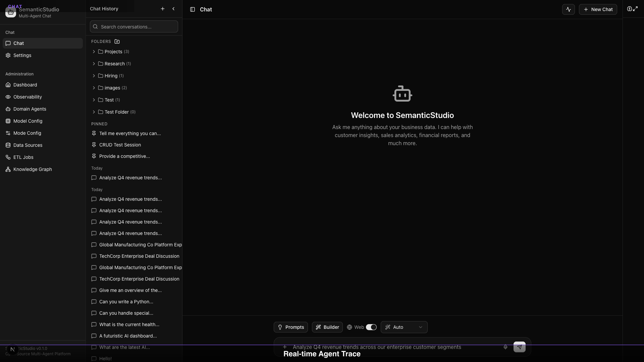Collapse Chat History panel with the chevron
Screen dimensions: 644x362
(173, 9)
